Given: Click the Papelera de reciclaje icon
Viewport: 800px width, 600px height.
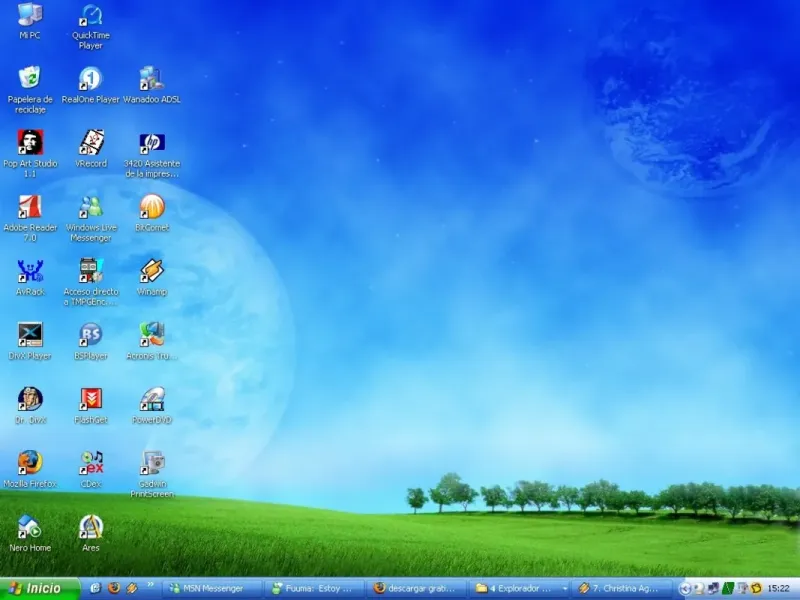Looking at the screenshot, I should pos(30,90).
